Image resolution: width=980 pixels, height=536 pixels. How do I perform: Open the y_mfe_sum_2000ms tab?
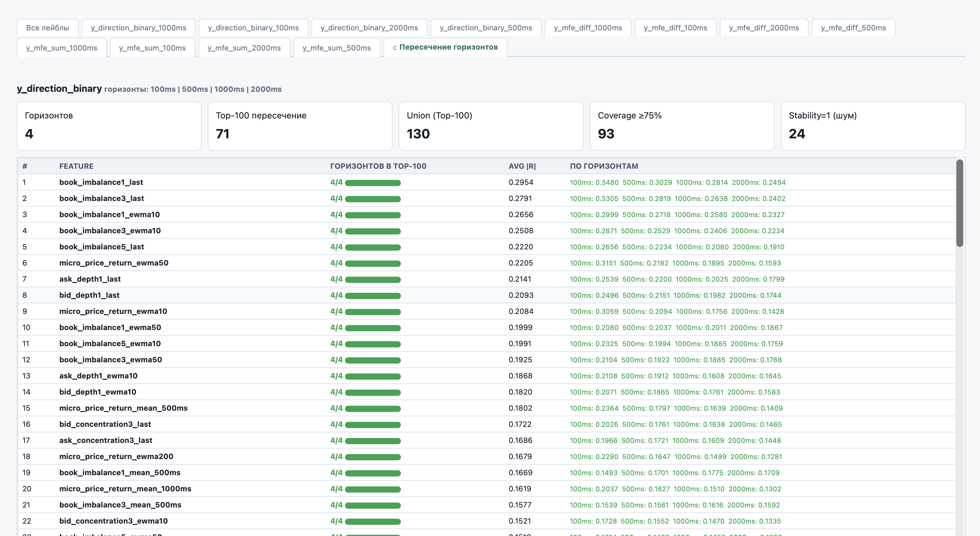[244, 48]
